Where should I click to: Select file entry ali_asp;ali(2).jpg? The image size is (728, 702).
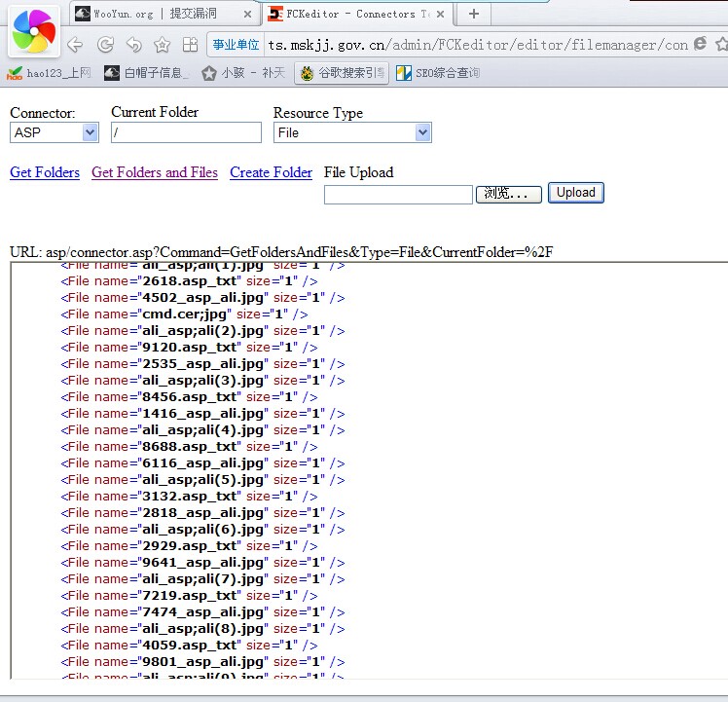tap(202, 331)
